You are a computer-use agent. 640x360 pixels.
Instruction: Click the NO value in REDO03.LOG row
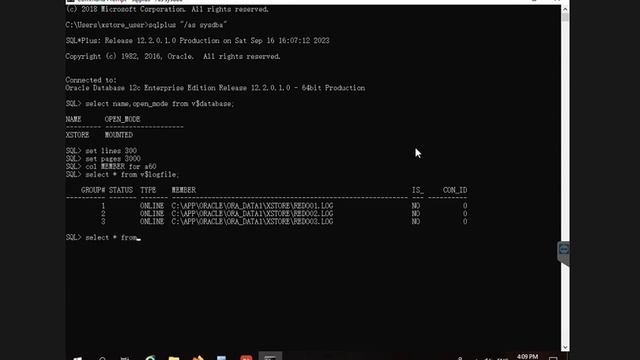(416, 222)
